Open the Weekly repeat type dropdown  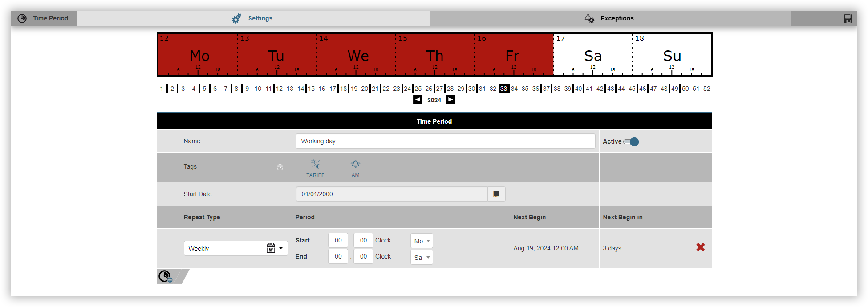(235, 248)
